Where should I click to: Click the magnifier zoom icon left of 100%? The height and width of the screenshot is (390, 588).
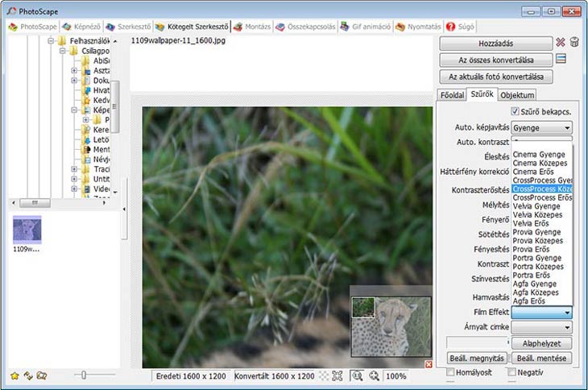[x=374, y=375]
